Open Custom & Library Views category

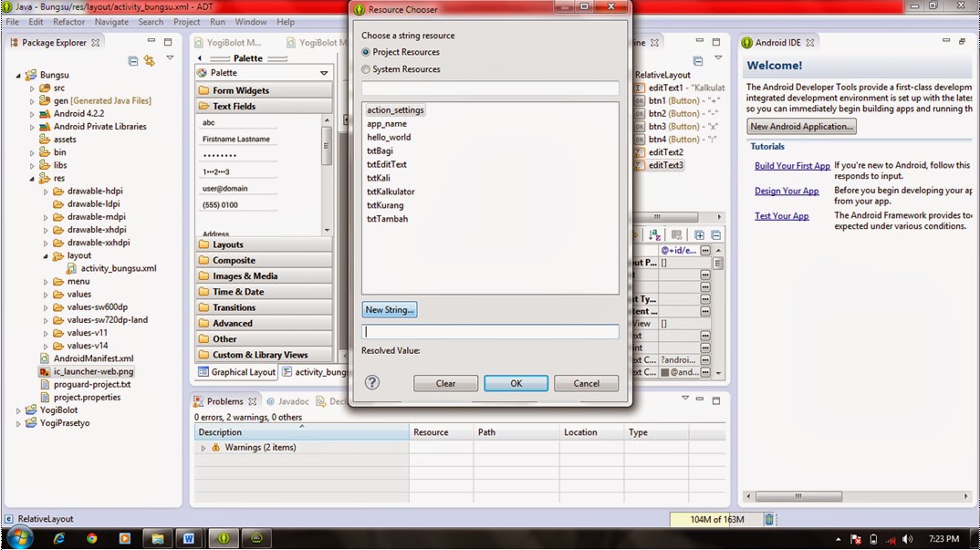pos(264,355)
